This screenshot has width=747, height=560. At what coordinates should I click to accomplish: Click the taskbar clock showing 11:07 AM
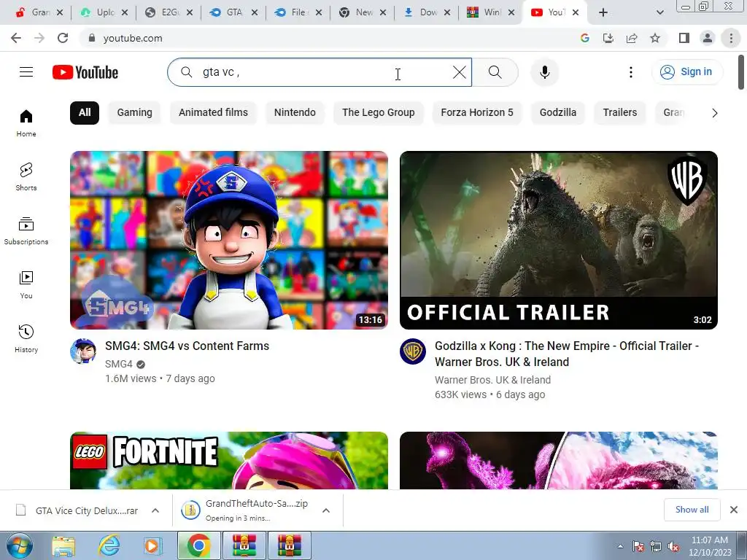tap(710, 546)
